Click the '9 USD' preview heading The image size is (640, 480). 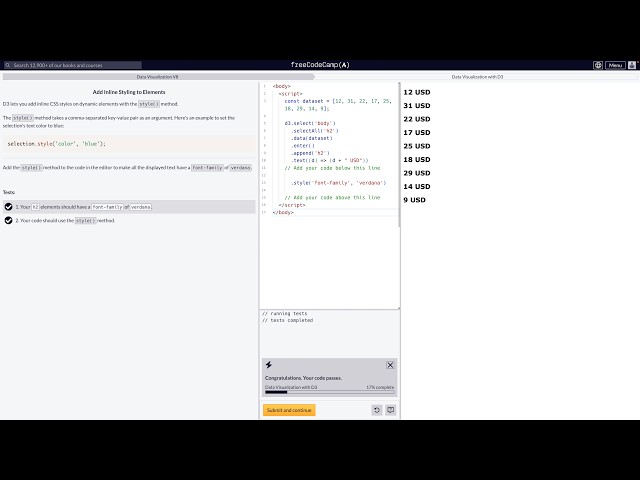pyautogui.click(x=414, y=200)
